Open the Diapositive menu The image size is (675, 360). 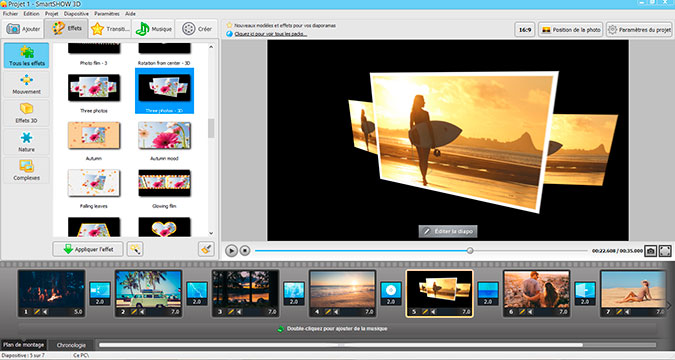tap(77, 13)
